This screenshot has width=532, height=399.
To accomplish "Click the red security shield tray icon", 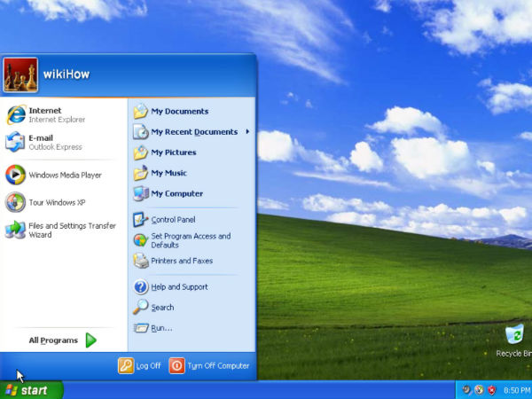I will 491,390.
